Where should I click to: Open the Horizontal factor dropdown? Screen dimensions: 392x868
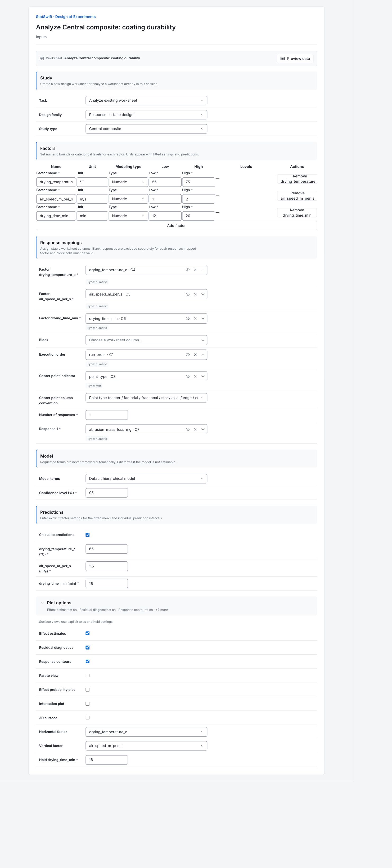tap(146, 732)
